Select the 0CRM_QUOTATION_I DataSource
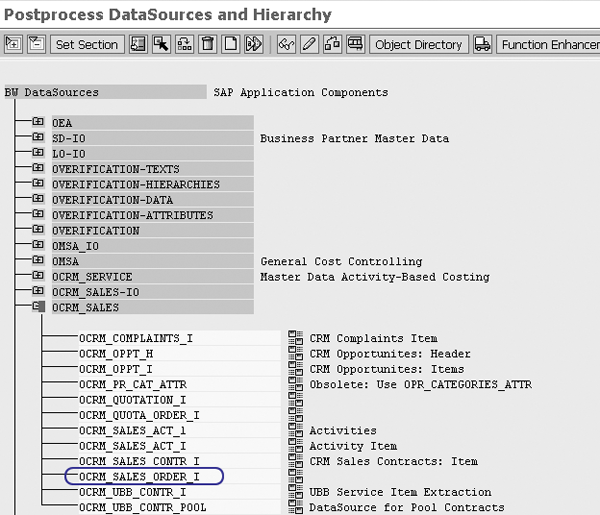Screen dimensions: 600x515 [179, 400]
